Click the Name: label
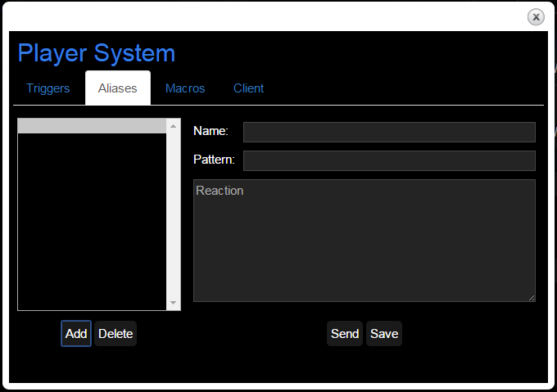 (x=211, y=131)
